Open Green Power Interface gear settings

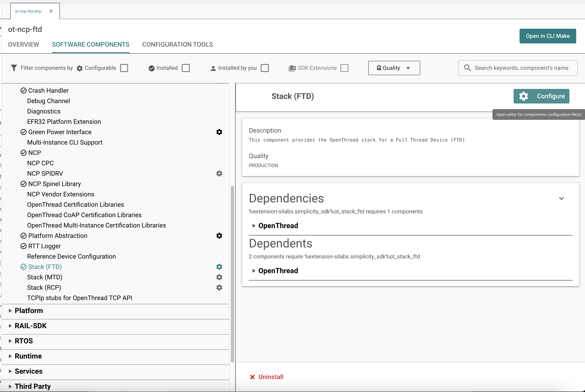[x=219, y=132]
